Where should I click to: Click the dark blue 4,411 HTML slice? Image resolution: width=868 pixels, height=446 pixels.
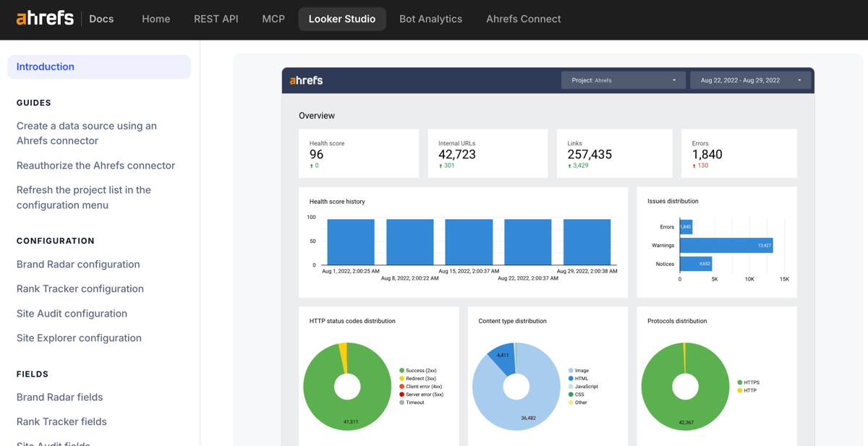503,360
